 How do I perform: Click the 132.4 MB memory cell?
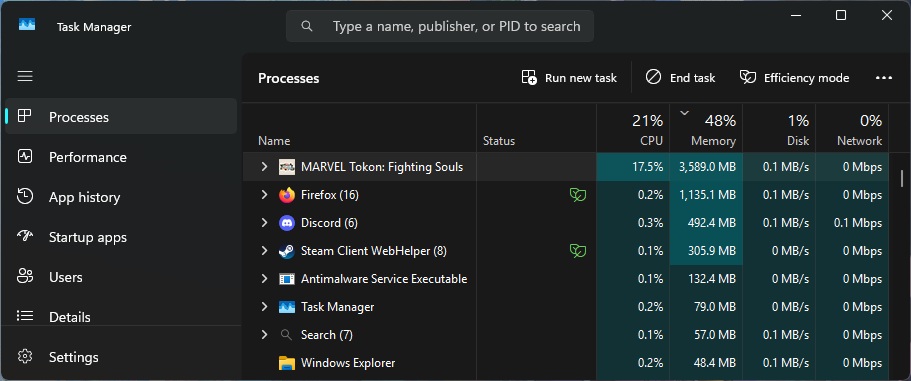click(706, 279)
